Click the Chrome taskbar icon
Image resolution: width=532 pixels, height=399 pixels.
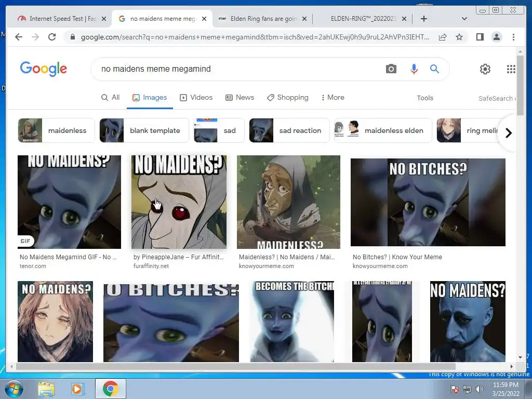coord(110,389)
